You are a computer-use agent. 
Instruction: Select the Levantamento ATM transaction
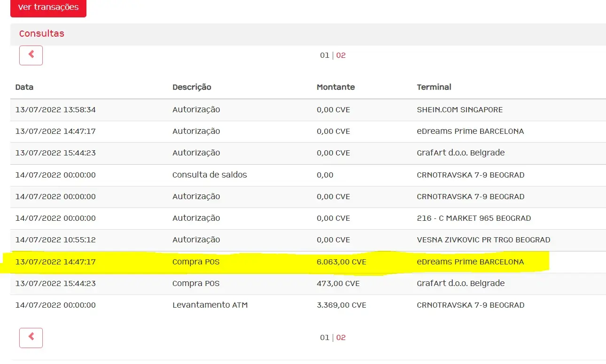tap(210, 305)
